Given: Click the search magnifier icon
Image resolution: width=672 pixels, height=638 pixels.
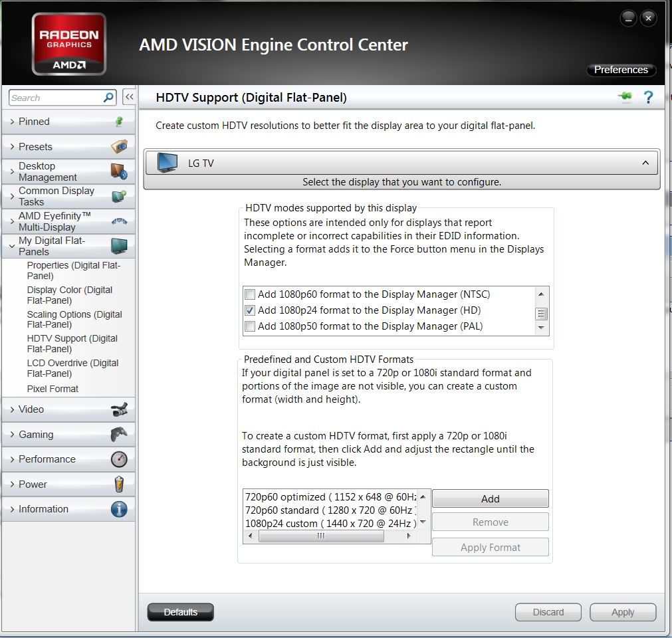Looking at the screenshot, I should pyautogui.click(x=108, y=98).
